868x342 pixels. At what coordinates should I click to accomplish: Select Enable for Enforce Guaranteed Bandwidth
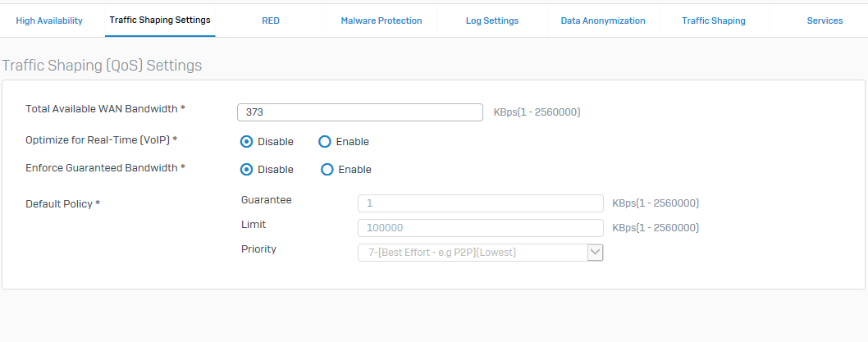[x=327, y=169]
